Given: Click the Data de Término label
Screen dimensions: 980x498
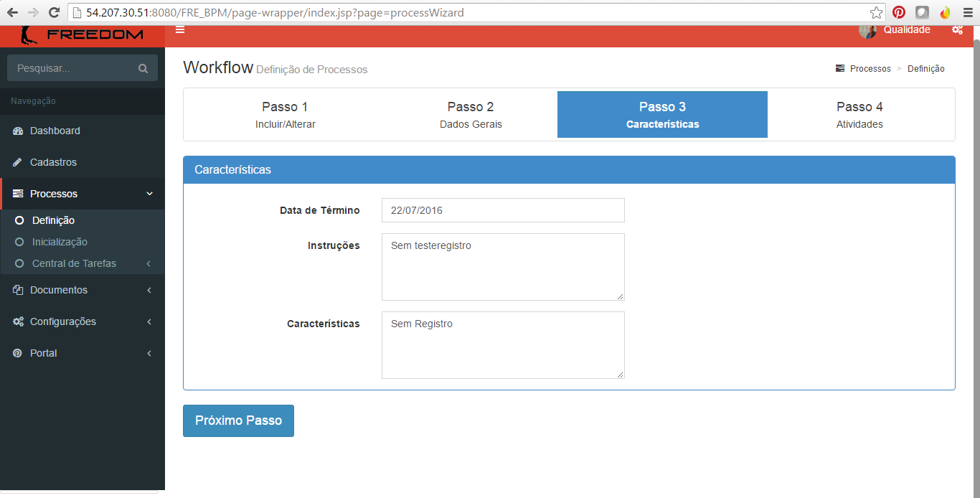Looking at the screenshot, I should [319, 210].
